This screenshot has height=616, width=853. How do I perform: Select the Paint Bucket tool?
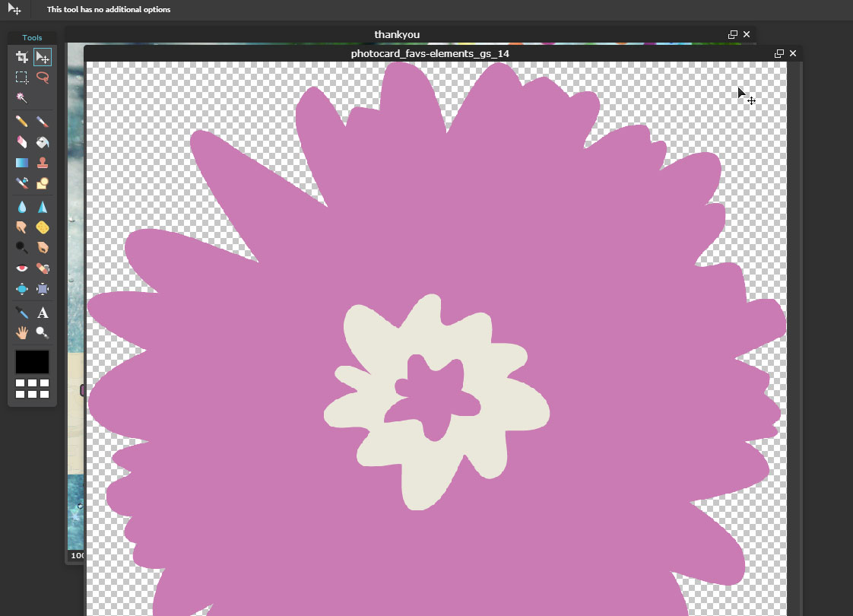pos(43,142)
